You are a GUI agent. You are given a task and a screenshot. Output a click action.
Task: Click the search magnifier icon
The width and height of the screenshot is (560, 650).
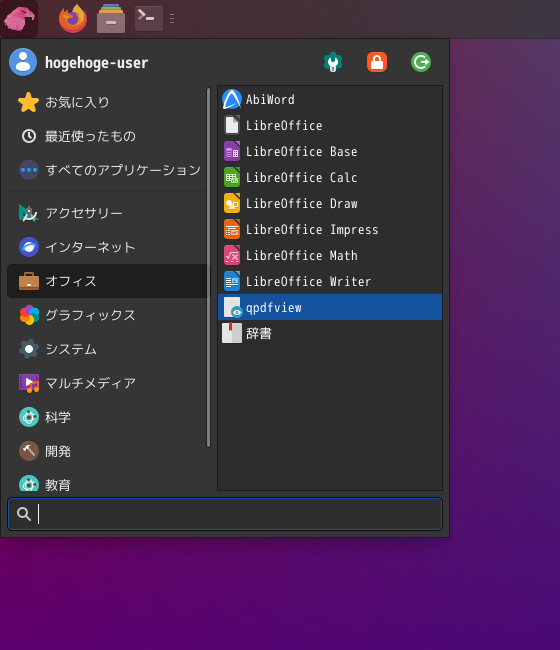pos(24,514)
